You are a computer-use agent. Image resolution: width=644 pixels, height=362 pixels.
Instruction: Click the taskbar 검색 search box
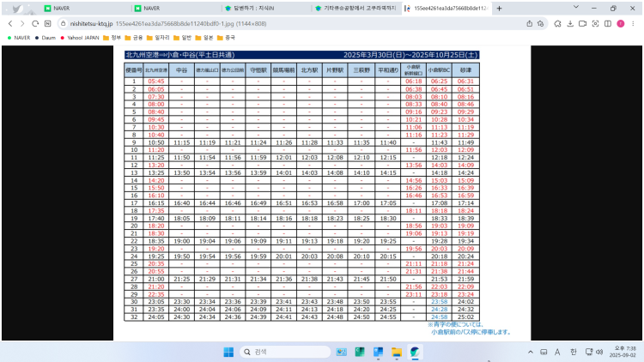(285, 352)
